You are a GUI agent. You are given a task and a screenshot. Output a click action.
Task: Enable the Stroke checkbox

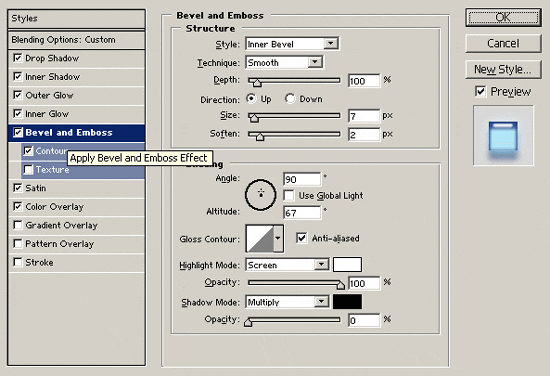point(18,262)
